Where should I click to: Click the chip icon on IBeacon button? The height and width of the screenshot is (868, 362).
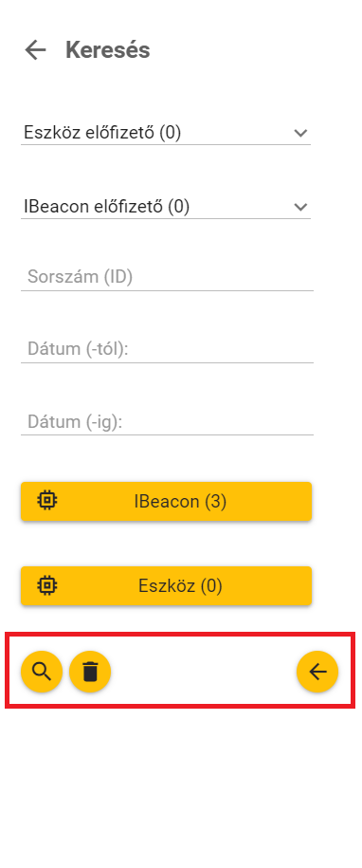47,501
